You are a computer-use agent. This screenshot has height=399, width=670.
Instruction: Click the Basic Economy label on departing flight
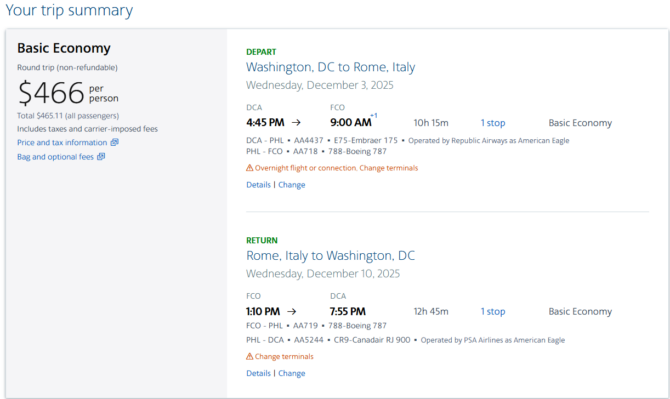click(580, 123)
